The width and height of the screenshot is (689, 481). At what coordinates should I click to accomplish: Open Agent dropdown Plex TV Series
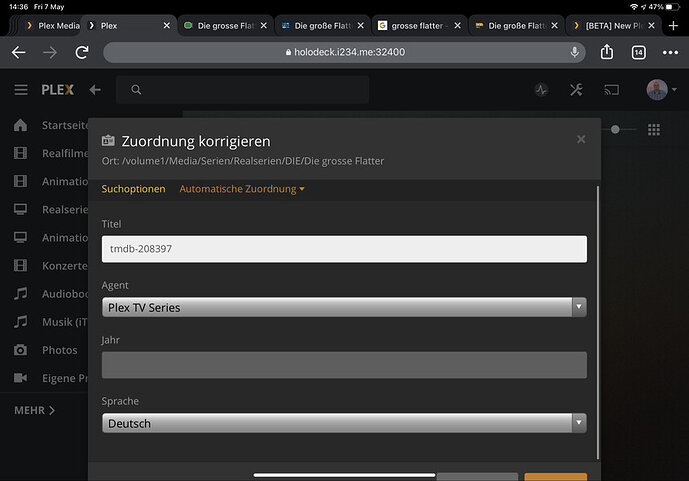(x=344, y=307)
